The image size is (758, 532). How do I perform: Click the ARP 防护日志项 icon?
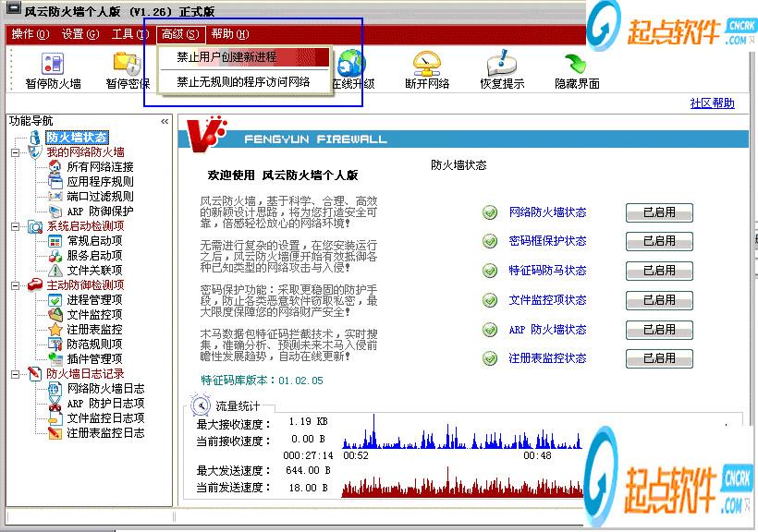click(x=55, y=404)
